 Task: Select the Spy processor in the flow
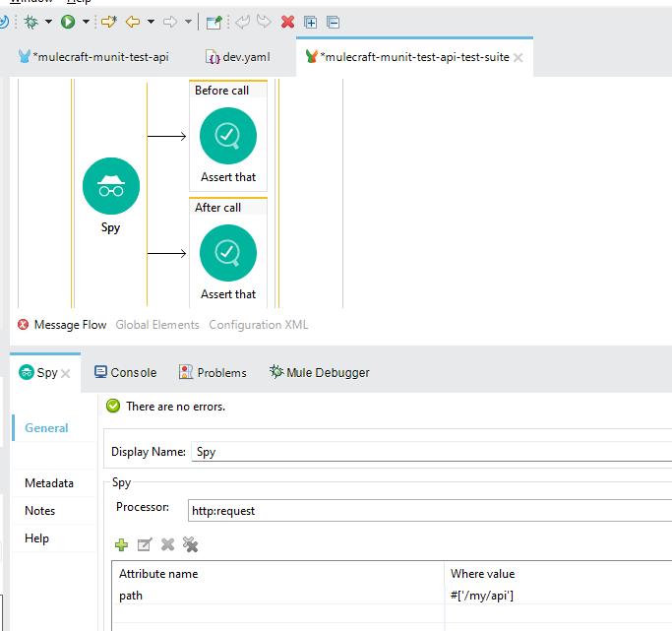point(110,187)
